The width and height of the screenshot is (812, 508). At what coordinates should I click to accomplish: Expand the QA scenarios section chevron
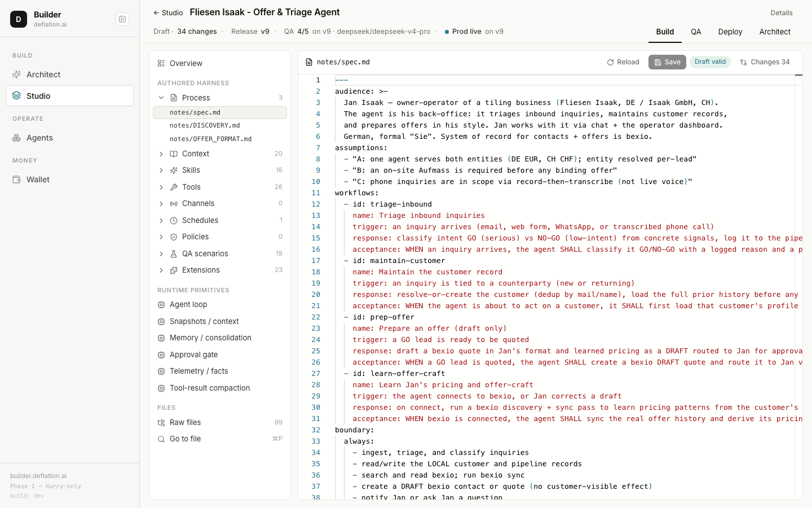click(161, 253)
